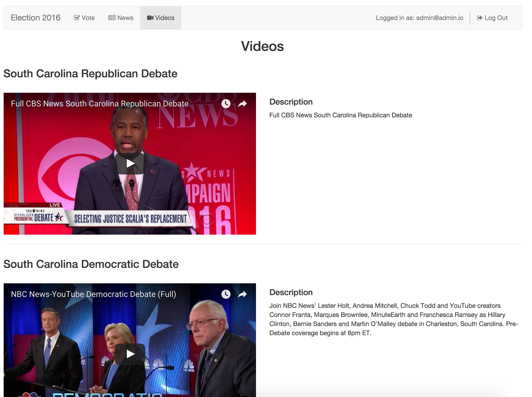Viewport: 532px width, 397px height.
Task: Click the News newspaper icon
Action: 112,18
